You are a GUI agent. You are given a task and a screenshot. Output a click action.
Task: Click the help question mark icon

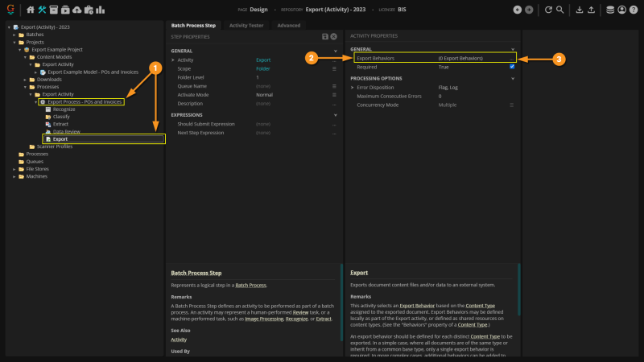click(633, 10)
